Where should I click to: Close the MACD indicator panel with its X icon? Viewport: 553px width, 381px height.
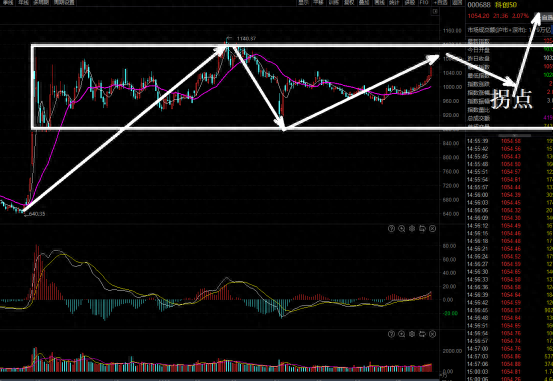point(432,229)
